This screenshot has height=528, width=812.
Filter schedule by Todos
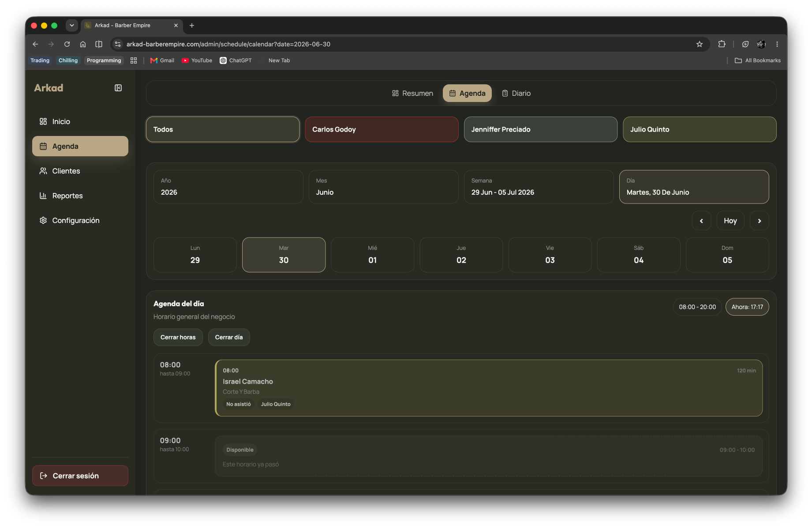(x=223, y=129)
